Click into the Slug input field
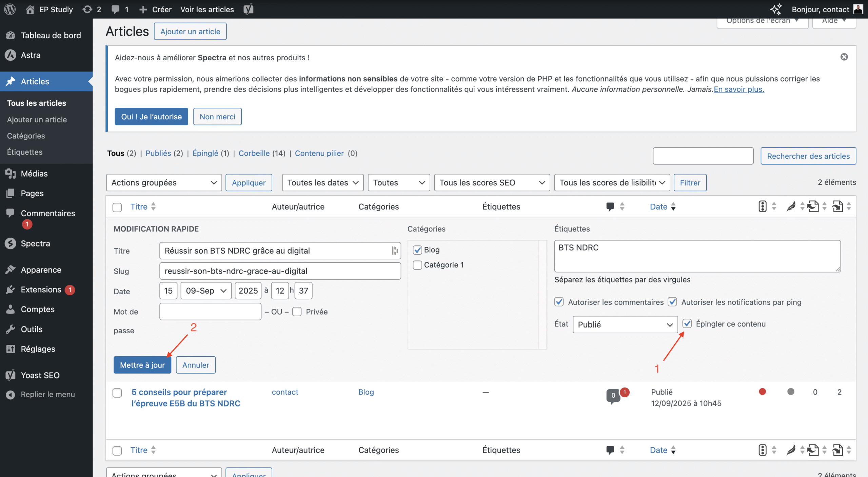Image resolution: width=868 pixels, height=477 pixels. (x=280, y=271)
